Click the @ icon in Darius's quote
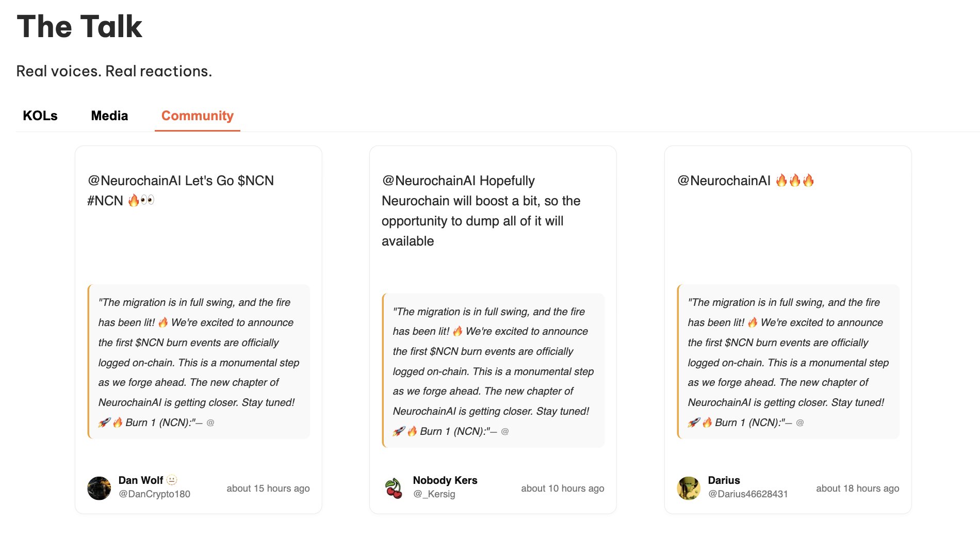The height and width of the screenshot is (553, 980). pos(800,423)
